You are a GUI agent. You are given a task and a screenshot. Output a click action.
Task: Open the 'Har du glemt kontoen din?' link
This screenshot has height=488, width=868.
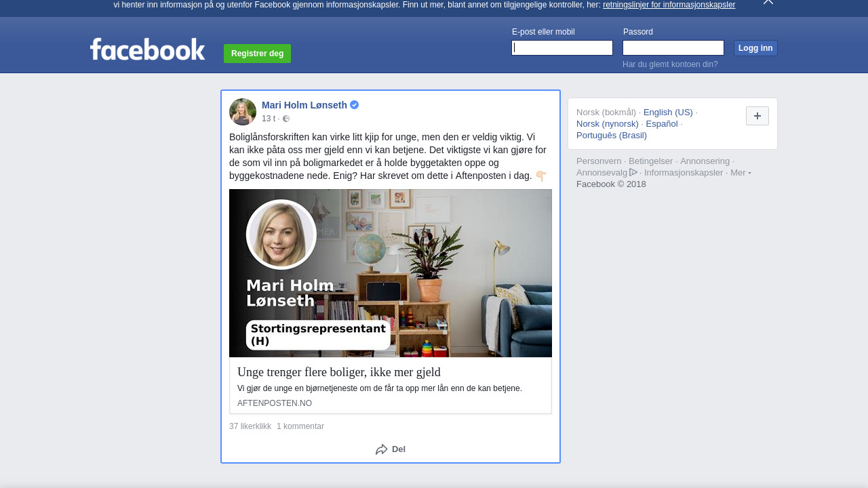pyautogui.click(x=670, y=64)
